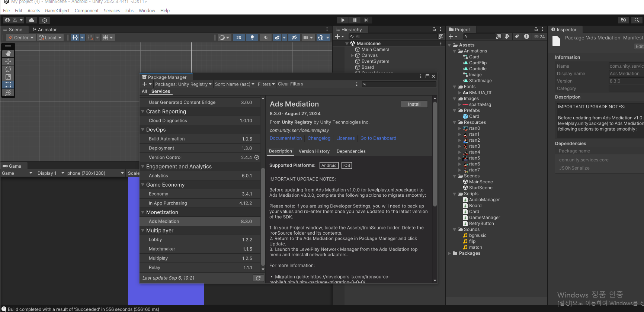Refresh the Package Manager list
This screenshot has height=312, width=644.
point(258,278)
